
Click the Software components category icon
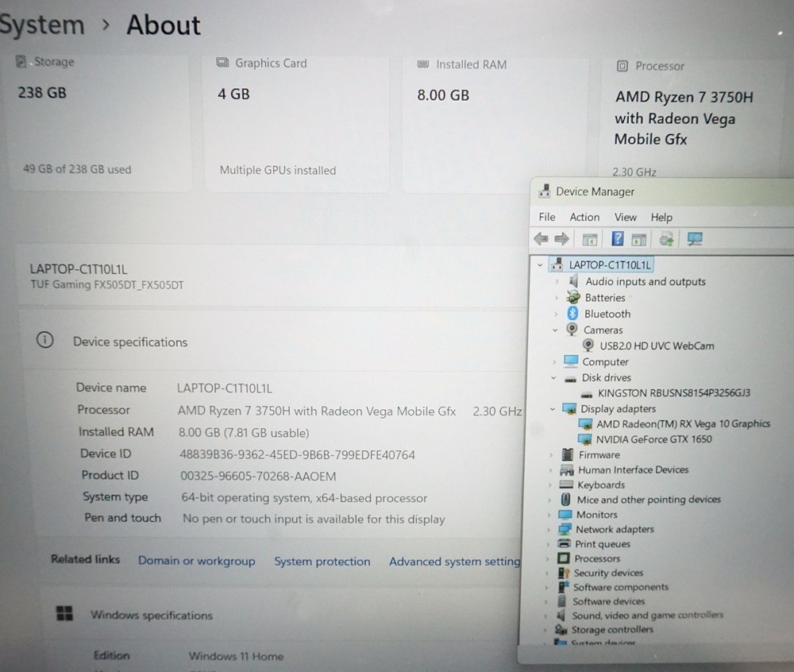[x=563, y=587]
